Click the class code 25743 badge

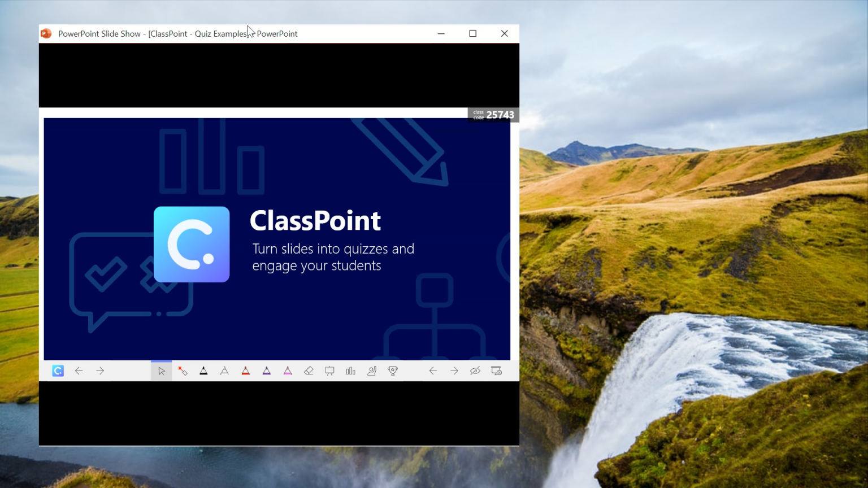point(492,114)
